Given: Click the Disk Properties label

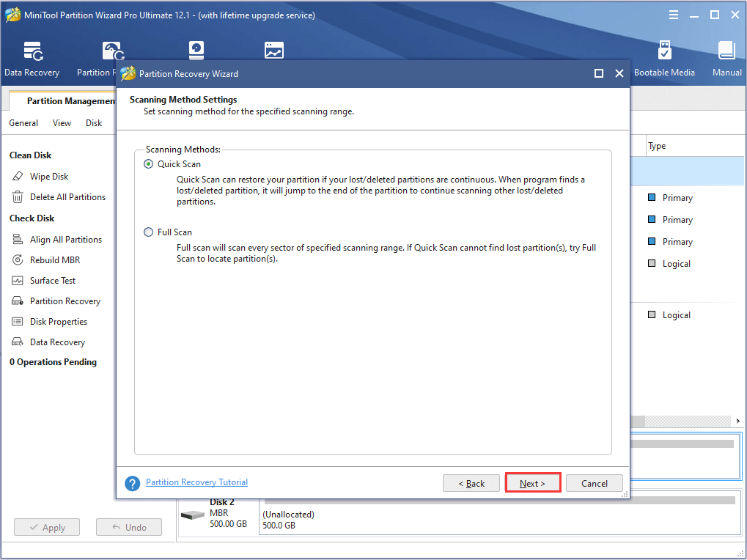Looking at the screenshot, I should click(59, 322).
